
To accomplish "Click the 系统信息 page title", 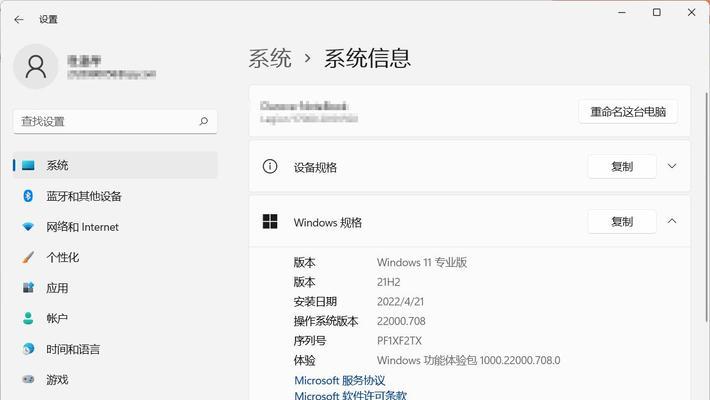I will coord(368,58).
